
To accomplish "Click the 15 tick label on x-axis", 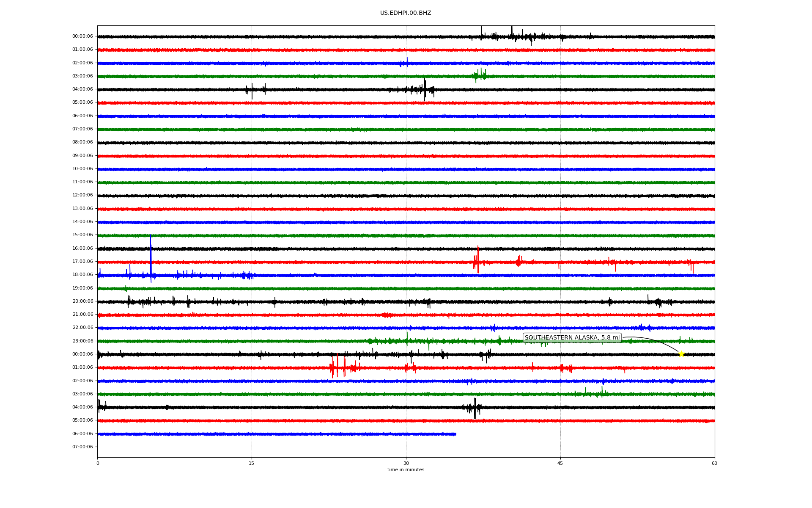I will pos(252,464).
